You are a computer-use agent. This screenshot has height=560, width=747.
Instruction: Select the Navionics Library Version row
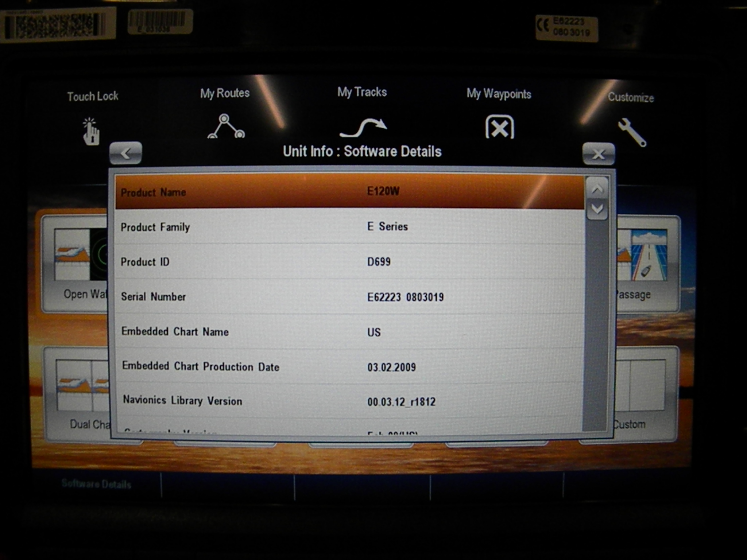[349, 401]
